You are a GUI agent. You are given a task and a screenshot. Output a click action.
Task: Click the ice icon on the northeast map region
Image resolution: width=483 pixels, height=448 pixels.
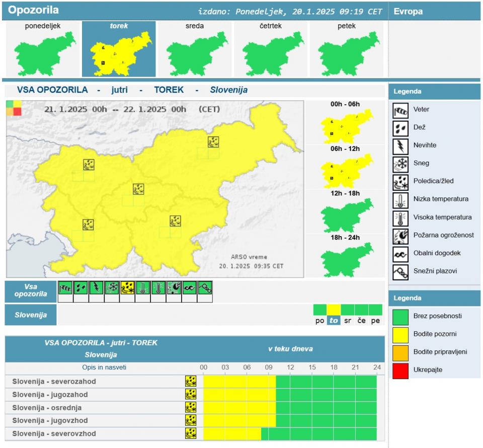[213, 142]
